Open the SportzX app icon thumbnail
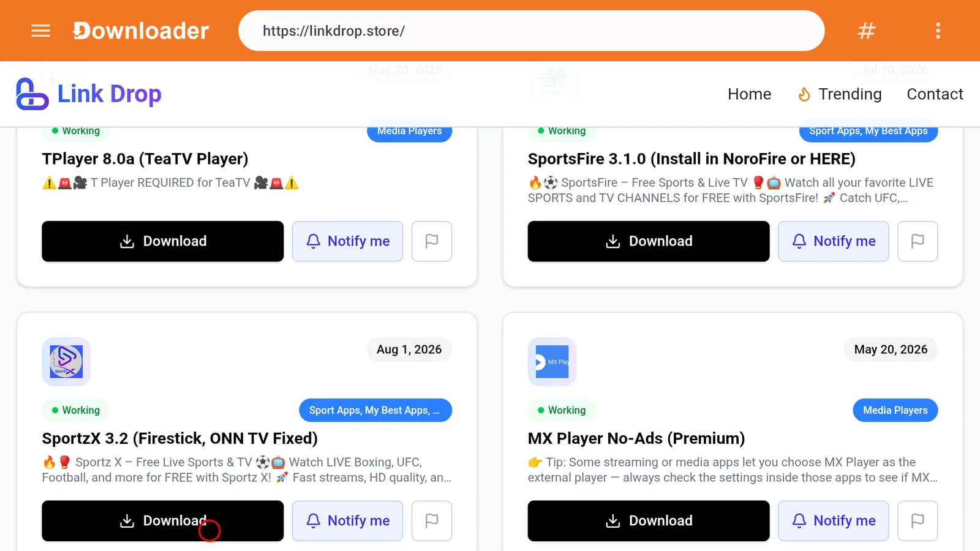 66,362
